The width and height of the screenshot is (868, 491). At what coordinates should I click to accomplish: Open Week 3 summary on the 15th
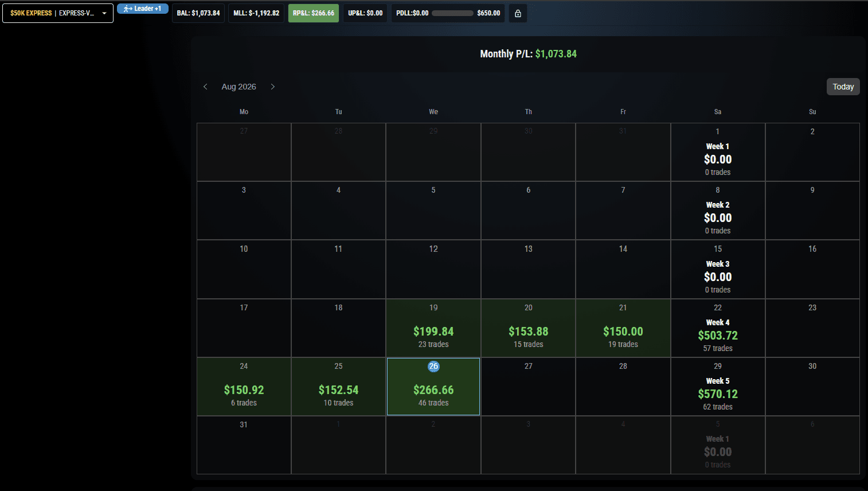(x=718, y=269)
